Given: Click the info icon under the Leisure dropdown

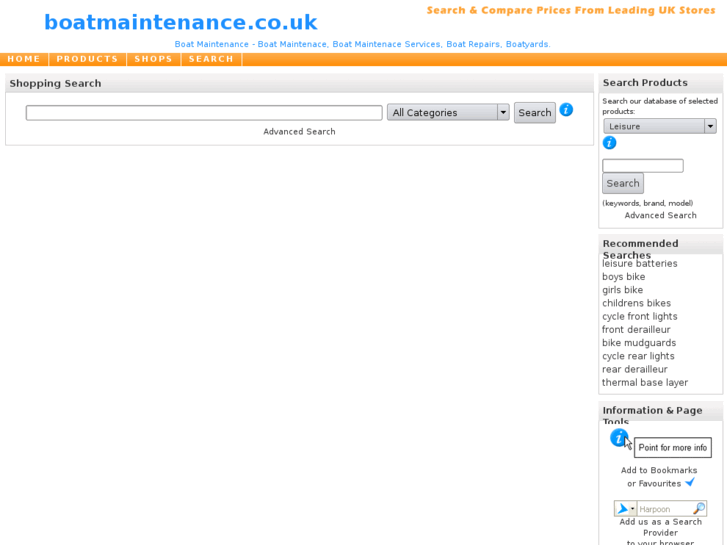Looking at the screenshot, I should pos(609,143).
